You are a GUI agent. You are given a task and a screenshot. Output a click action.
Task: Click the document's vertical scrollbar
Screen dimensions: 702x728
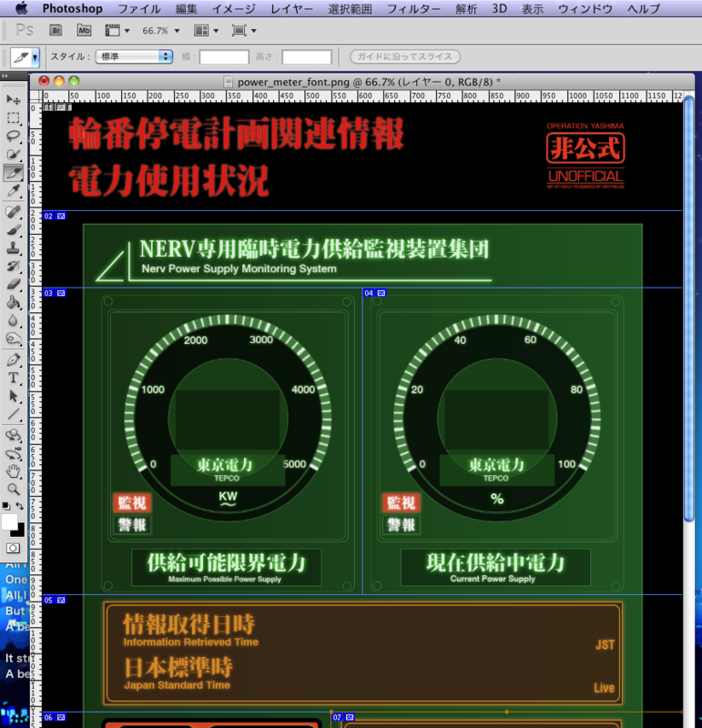(x=688, y=310)
